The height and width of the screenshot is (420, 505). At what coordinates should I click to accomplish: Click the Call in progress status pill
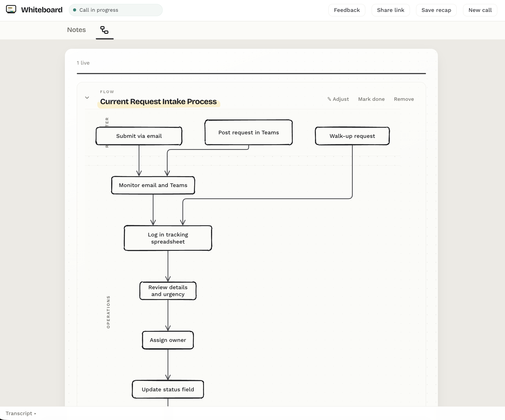click(116, 10)
